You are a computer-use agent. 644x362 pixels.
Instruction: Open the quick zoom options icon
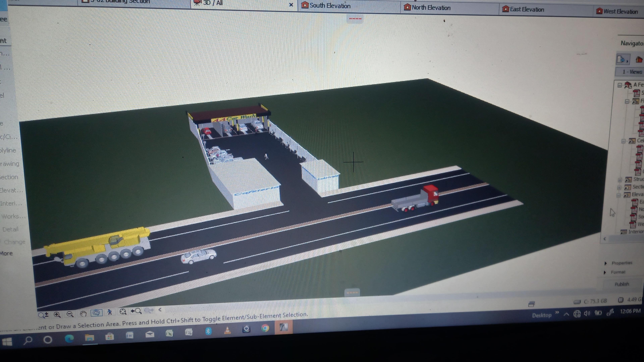point(43,315)
